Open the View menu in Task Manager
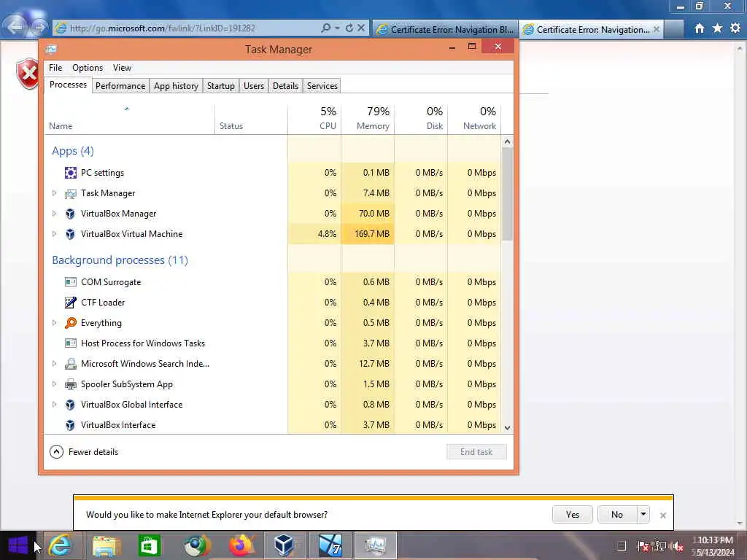Viewport: 747px width, 560px height. tap(122, 68)
